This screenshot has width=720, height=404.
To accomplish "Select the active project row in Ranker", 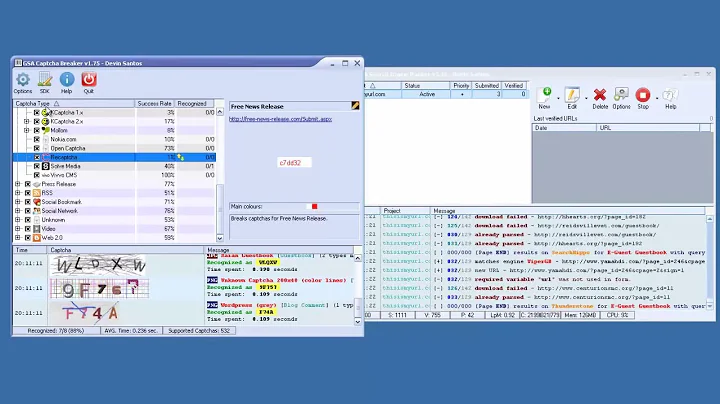I will 445,94.
